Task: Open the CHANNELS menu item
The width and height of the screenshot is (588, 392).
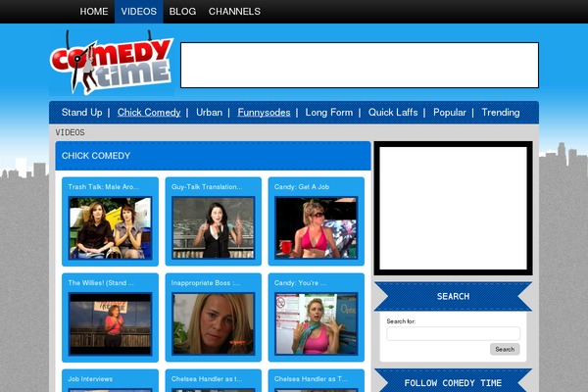Action: (234, 11)
